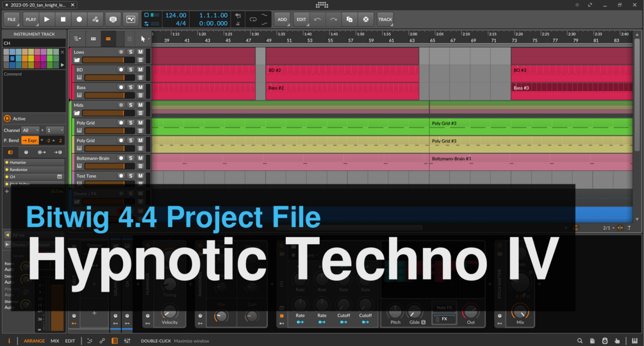Adjust the BD track volume slider
This screenshot has width=644, height=346.
(x=110, y=78)
